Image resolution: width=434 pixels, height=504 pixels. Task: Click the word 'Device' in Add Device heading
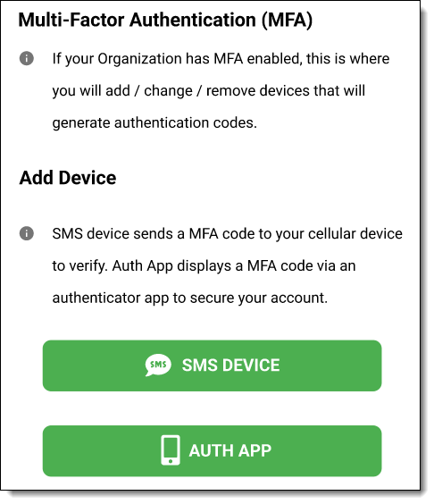pos(88,178)
